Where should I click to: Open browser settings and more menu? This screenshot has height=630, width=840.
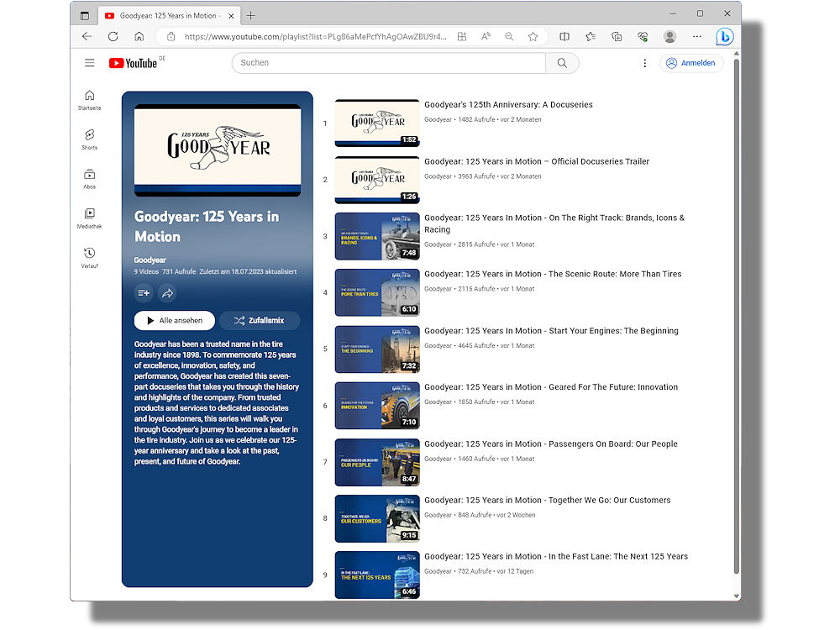pos(697,36)
